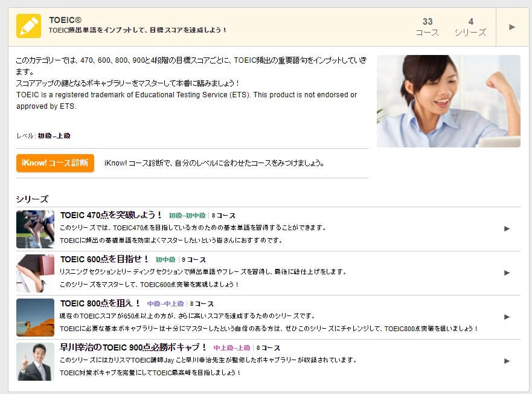Open 早川幸治のTOEIC 900点必勝ボキャブ！ title link
This screenshot has width=532, height=394.
tap(133, 347)
